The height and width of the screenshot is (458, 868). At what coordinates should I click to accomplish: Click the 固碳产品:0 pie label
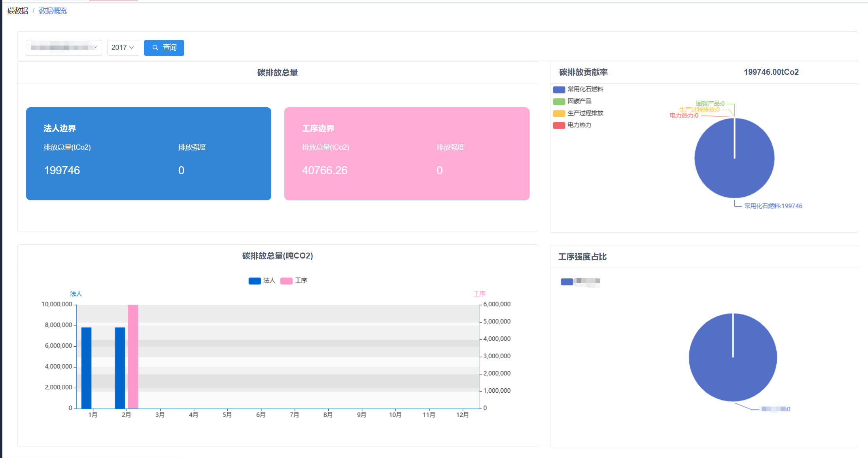(710, 104)
